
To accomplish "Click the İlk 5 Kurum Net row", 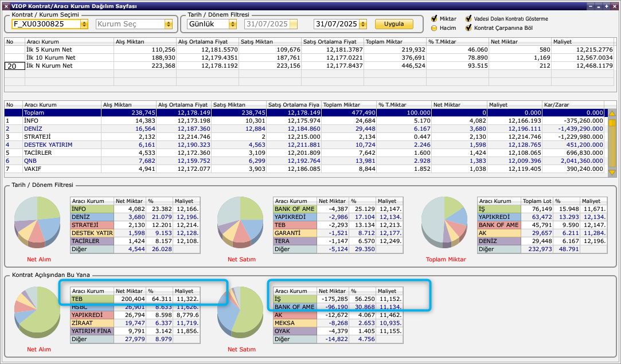I will coord(310,49).
